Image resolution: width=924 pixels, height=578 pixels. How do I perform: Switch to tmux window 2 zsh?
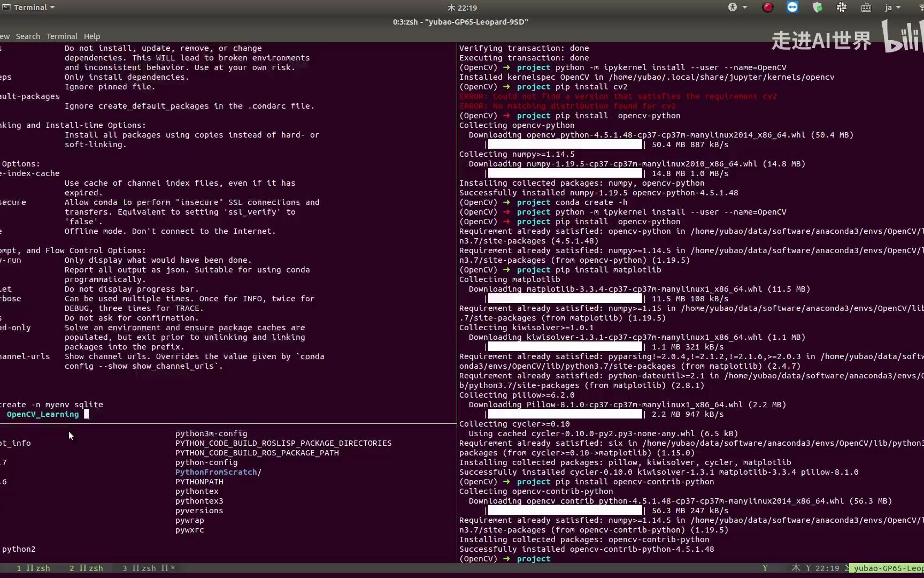point(86,568)
